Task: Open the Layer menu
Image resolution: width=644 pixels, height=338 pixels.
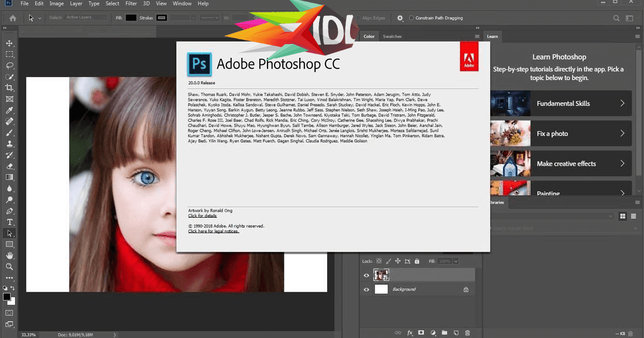Action: click(76, 4)
